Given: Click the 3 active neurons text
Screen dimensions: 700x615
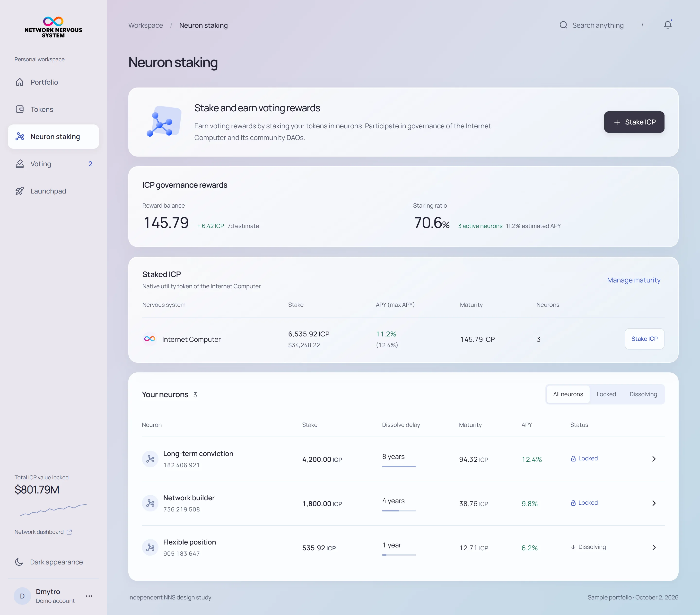Looking at the screenshot, I should (480, 226).
